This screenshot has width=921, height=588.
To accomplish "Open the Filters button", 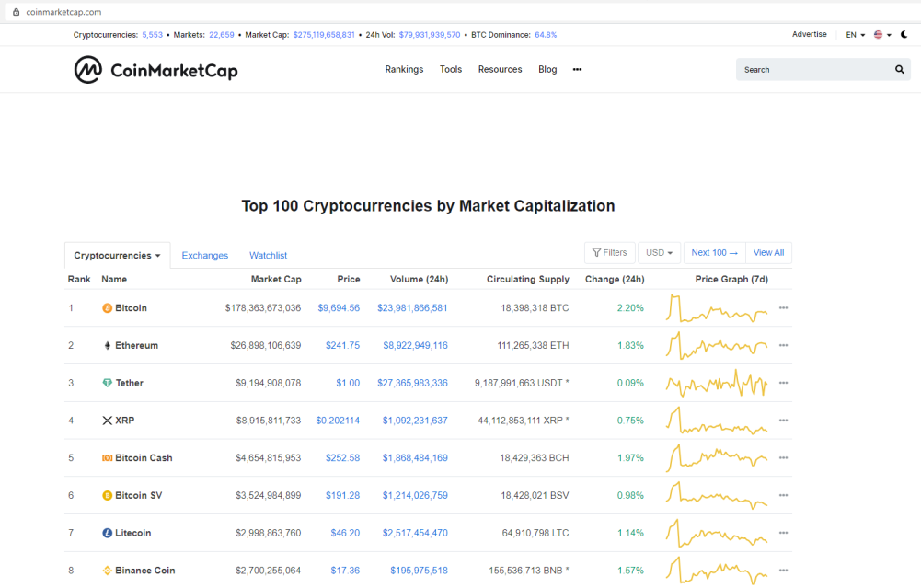I will pos(610,252).
